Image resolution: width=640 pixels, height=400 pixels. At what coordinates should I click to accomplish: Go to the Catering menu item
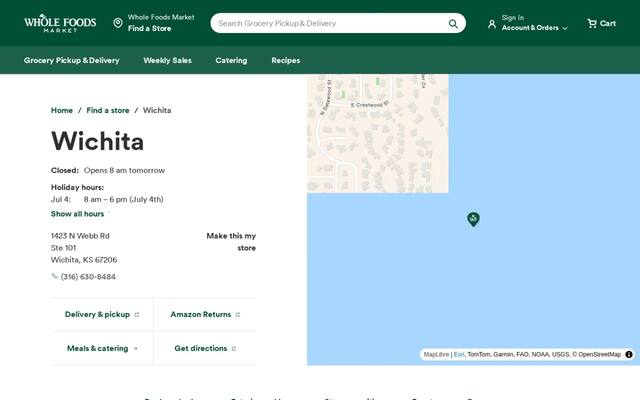[231, 60]
